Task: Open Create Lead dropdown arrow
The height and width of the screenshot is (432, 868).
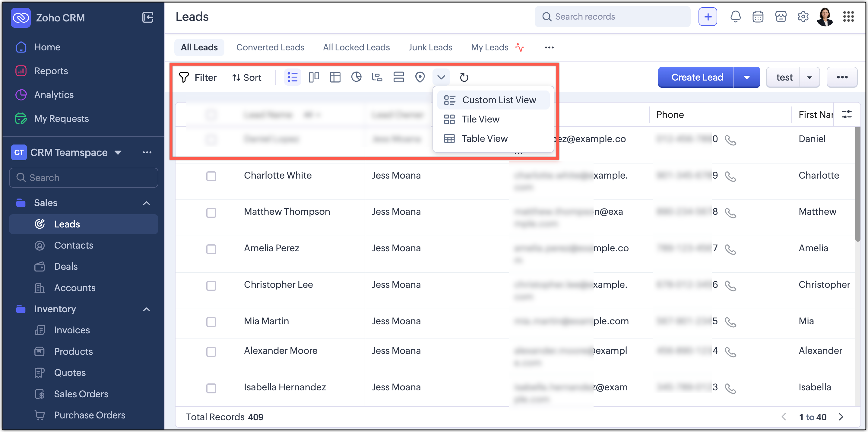Action: (747, 77)
